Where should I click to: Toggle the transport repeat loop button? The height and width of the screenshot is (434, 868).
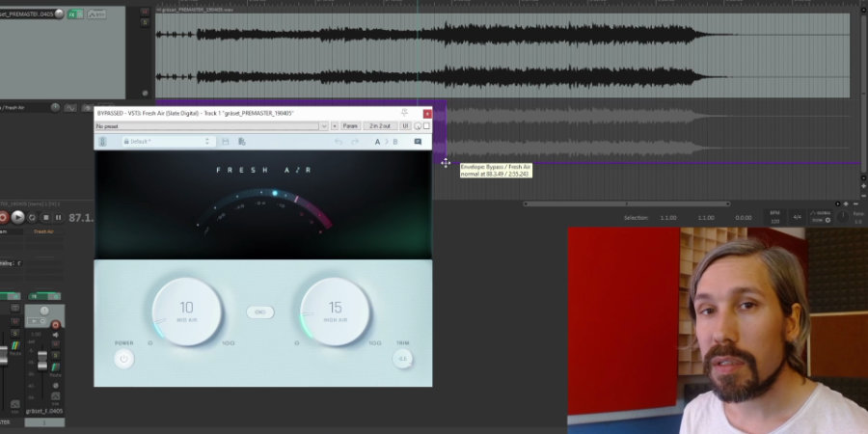coord(33,218)
